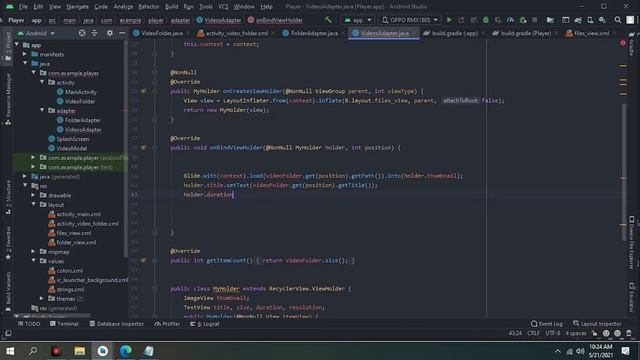The image size is (640, 360).
Task: Select VideoModel class in project tree
Action: click(x=72, y=149)
